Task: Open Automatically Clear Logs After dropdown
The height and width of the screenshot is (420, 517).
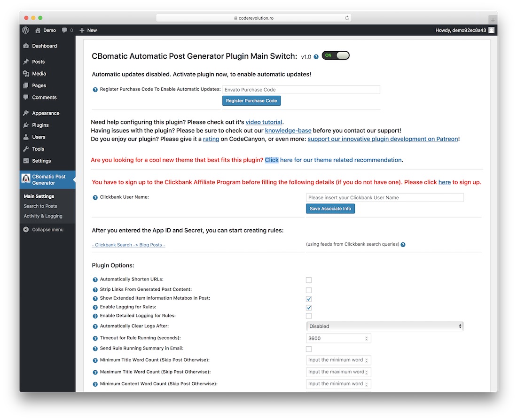Action: tap(384, 326)
